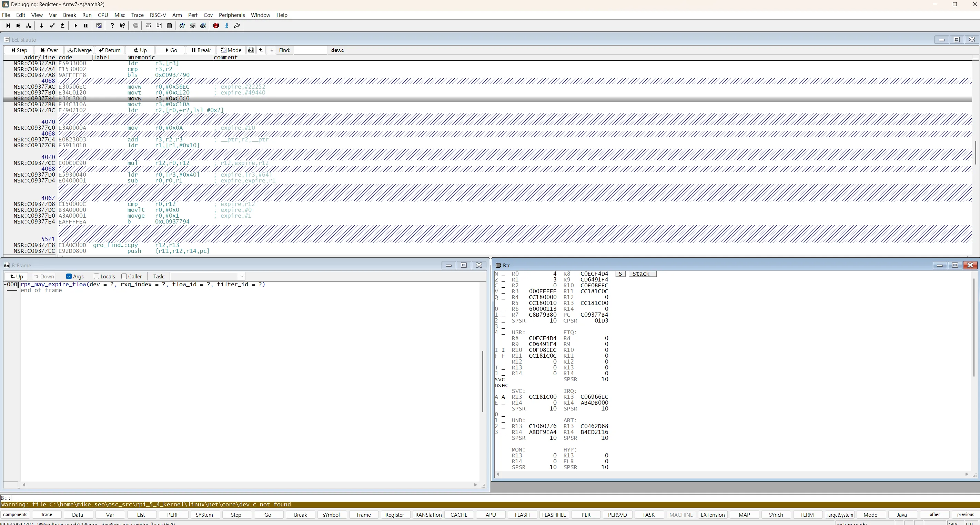Open the Peripherals menu
Viewport: 980px width, 525px height.
click(232, 15)
